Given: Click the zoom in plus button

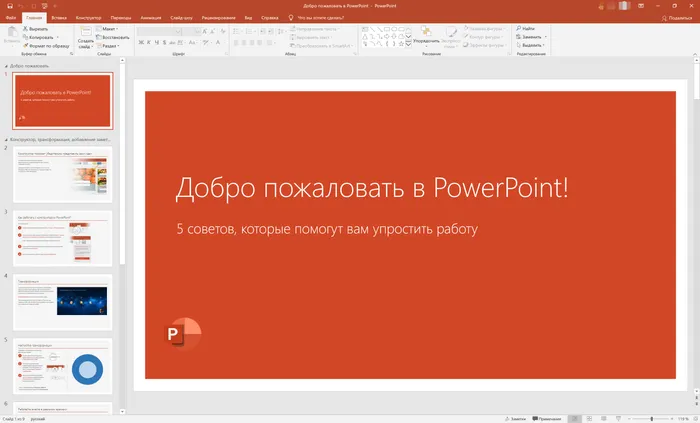Looking at the screenshot, I should pyautogui.click(x=672, y=419).
